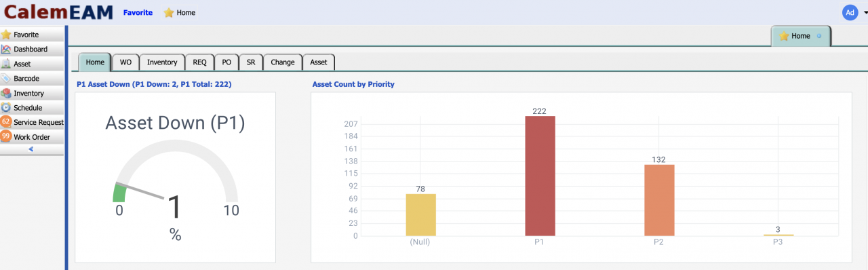The image size is (868, 270).
Task: Collapse the sidebar with the left arrow
Action: click(31, 149)
